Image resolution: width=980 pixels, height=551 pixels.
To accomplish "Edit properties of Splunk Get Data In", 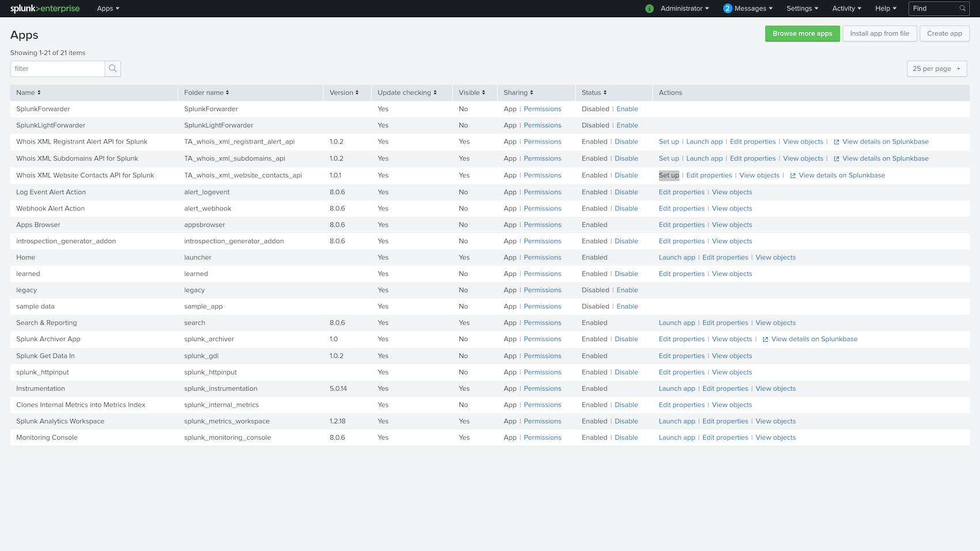I will pos(681,356).
